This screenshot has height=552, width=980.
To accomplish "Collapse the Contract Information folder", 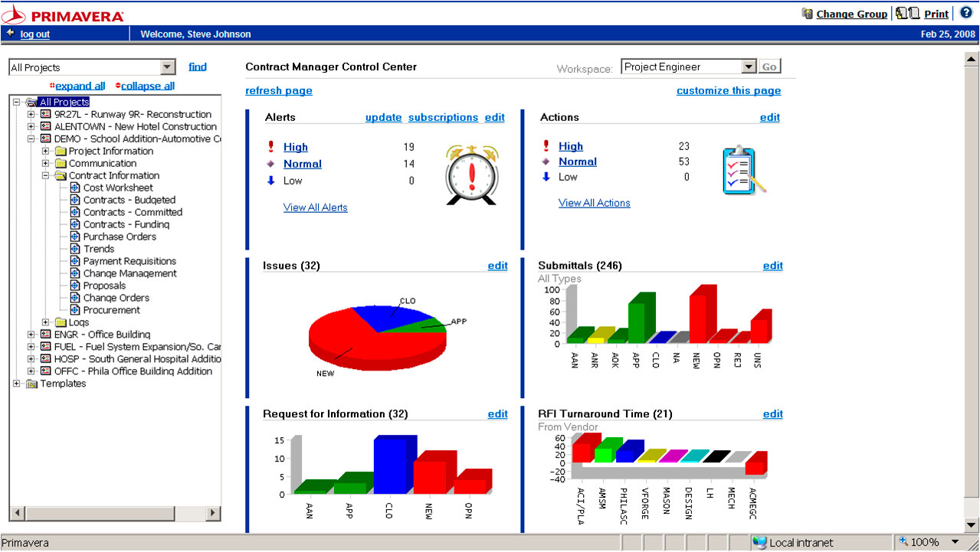I will [46, 175].
